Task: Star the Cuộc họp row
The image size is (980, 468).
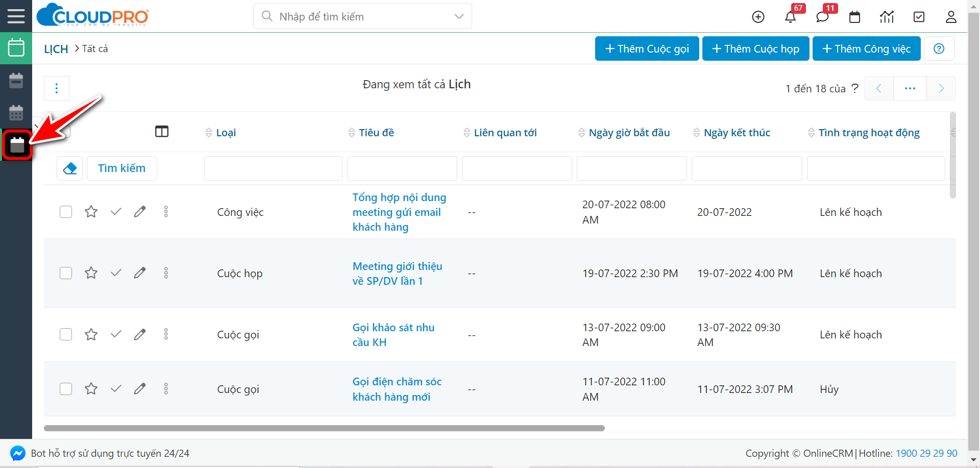Action: point(91,273)
